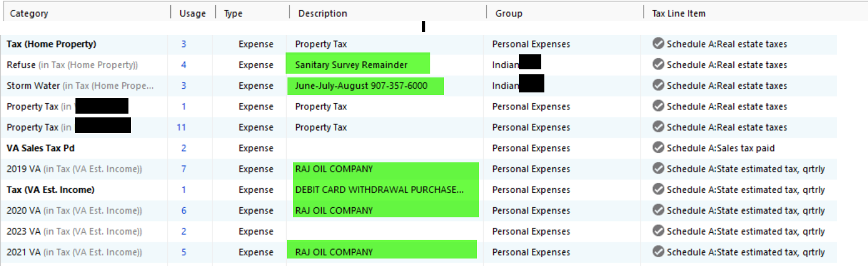868x266 pixels.
Task: Open usage count 7 for 2019 VA
Action: pos(184,169)
